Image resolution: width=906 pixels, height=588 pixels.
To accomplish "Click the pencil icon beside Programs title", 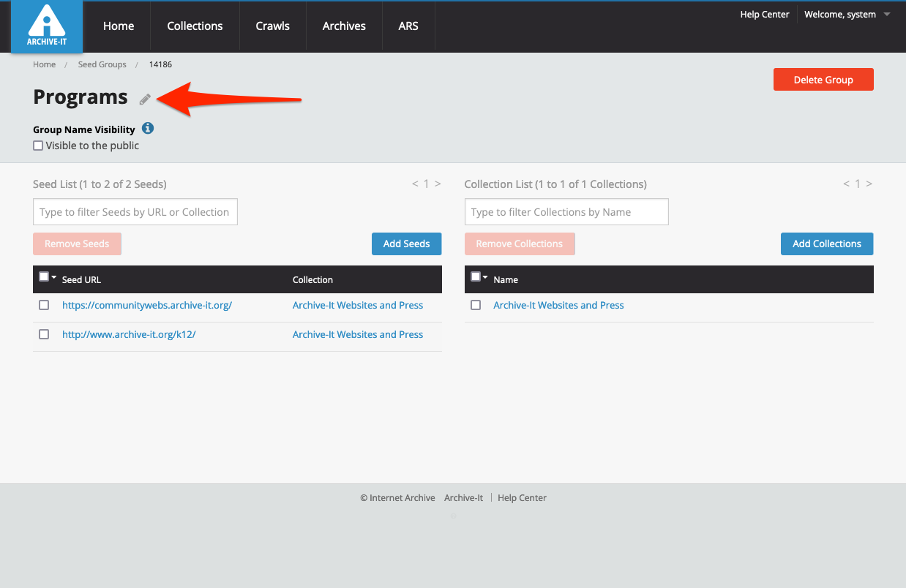I will [x=145, y=99].
